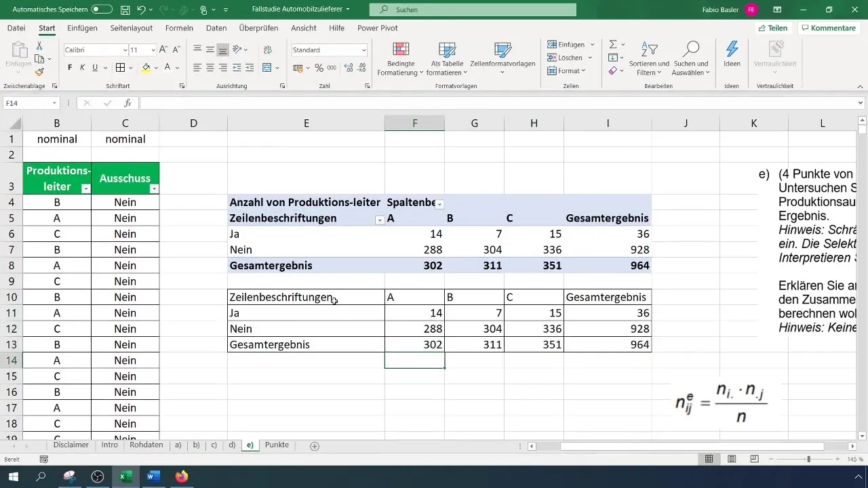Click the horizontal scrollbar thumb

pos(692,446)
